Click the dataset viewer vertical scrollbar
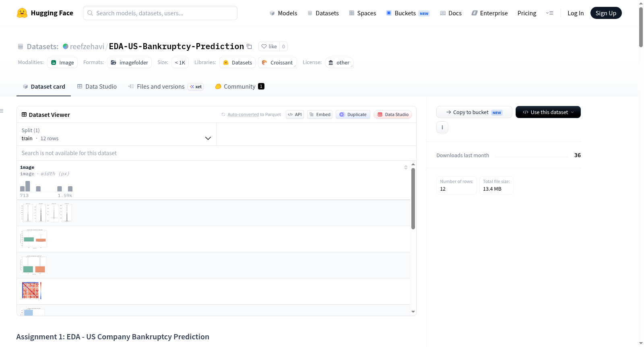The height and width of the screenshot is (347, 644). tap(413, 199)
